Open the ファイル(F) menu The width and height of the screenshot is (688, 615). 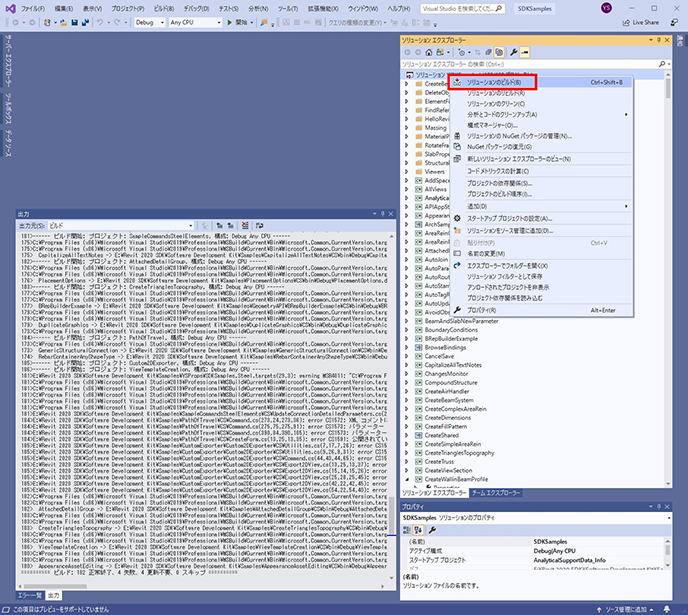pos(33,8)
